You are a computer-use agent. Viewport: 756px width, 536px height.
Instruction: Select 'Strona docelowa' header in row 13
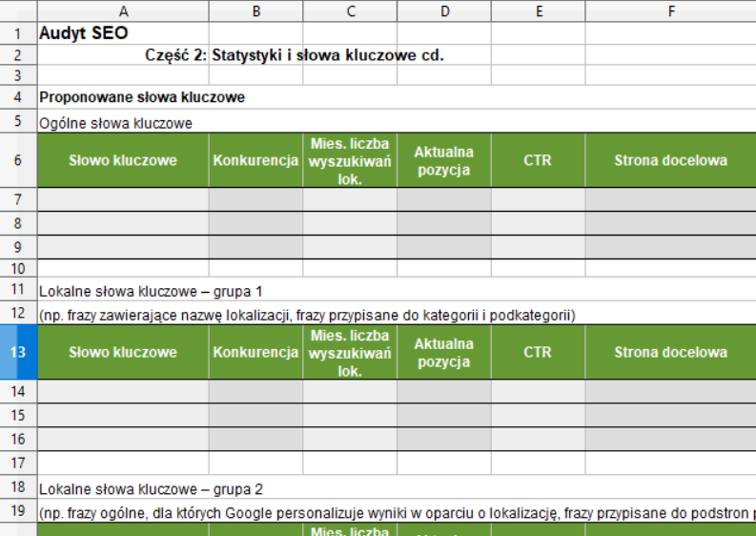(x=670, y=352)
